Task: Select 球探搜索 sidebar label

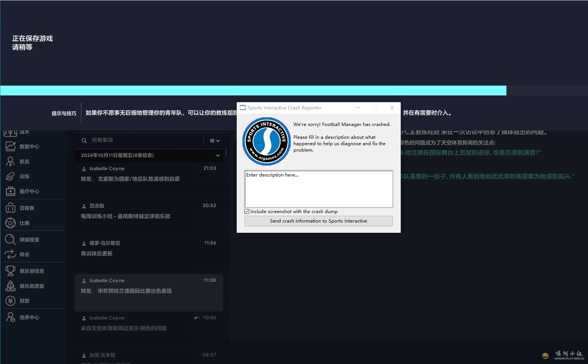Action: (29, 240)
